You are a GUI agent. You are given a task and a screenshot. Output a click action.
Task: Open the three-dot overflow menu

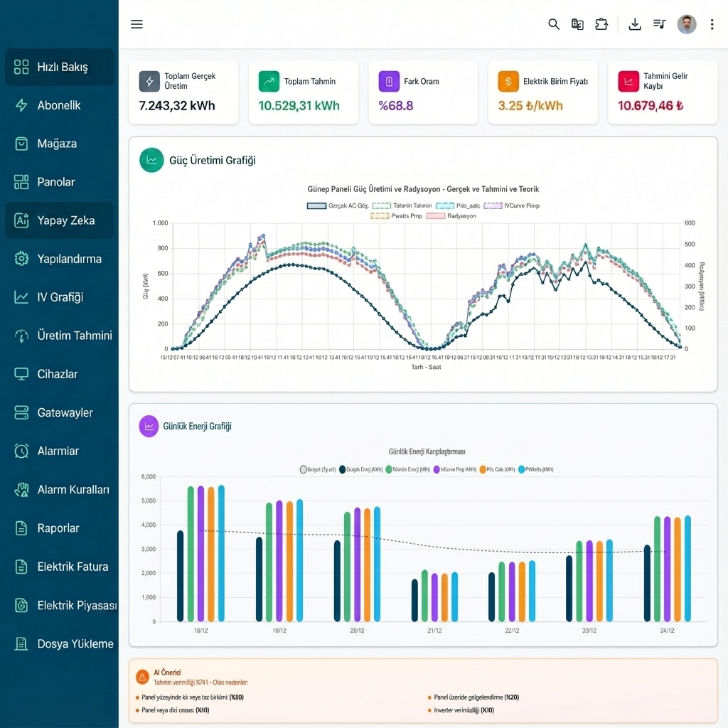[712, 23]
